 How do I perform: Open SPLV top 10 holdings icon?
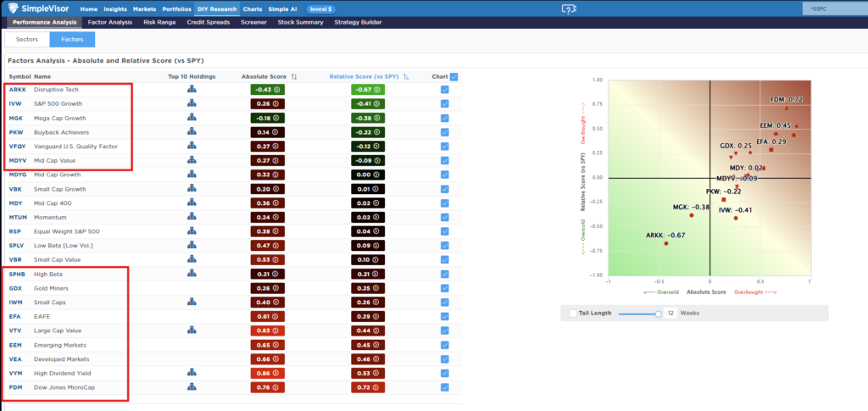click(192, 245)
